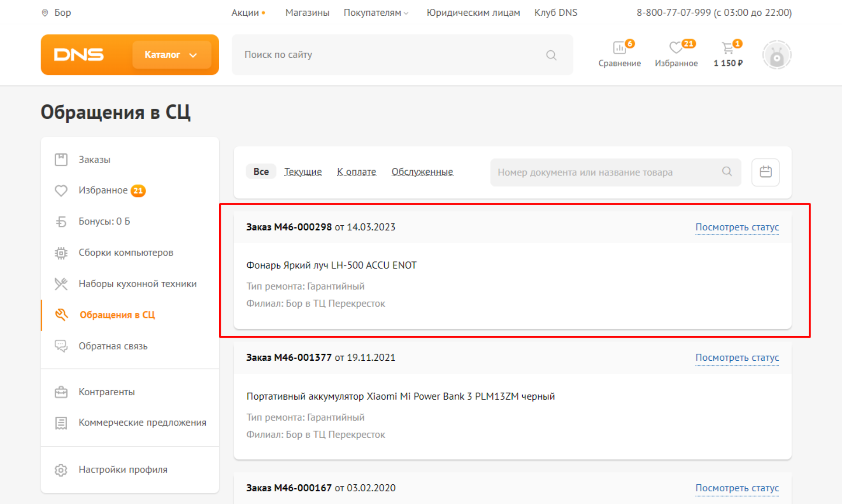Open Юридическим лицам in top menu
The height and width of the screenshot is (504, 842).
click(473, 13)
